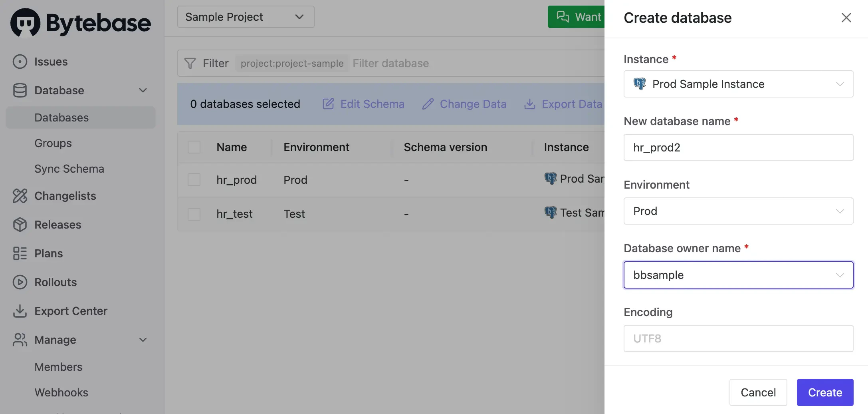Toggle the select-all databases checkbox
The image size is (868, 414).
pos(194,147)
